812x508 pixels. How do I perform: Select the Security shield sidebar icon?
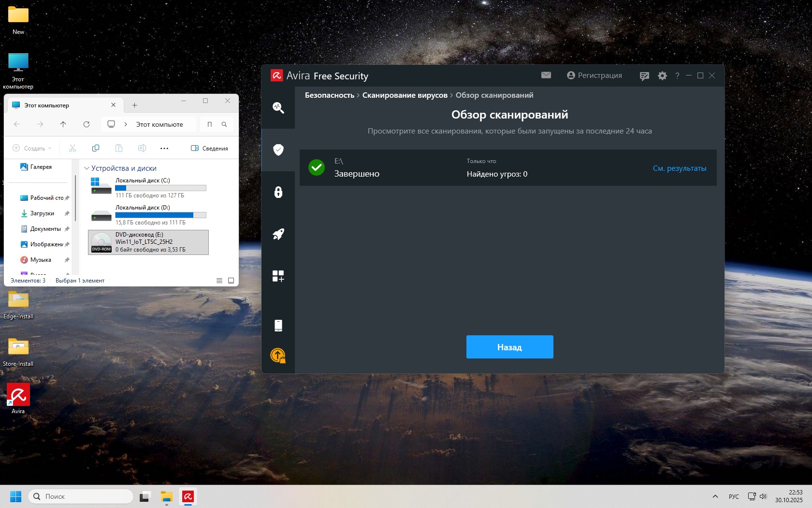[x=278, y=150]
